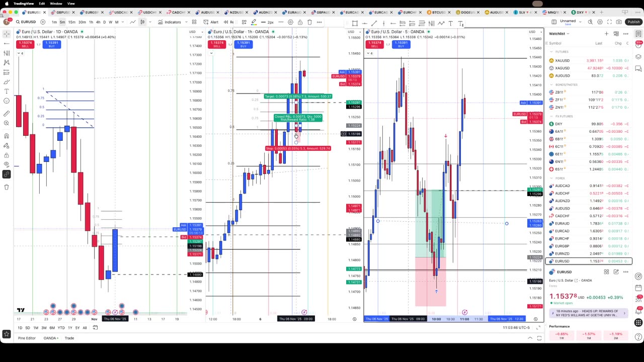Take a chart snapshot with camera icon

(x=619, y=22)
